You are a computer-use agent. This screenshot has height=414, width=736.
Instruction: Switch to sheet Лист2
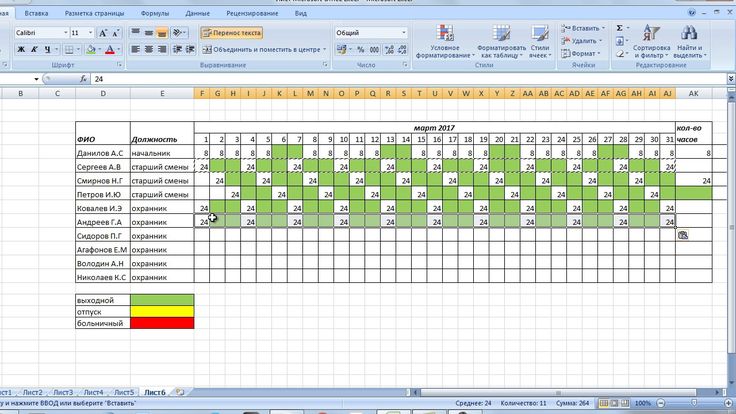tap(32, 392)
